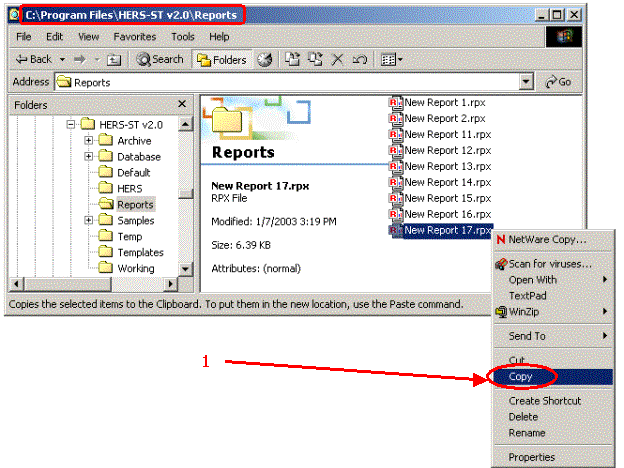Click the Go button

point(558,82)
